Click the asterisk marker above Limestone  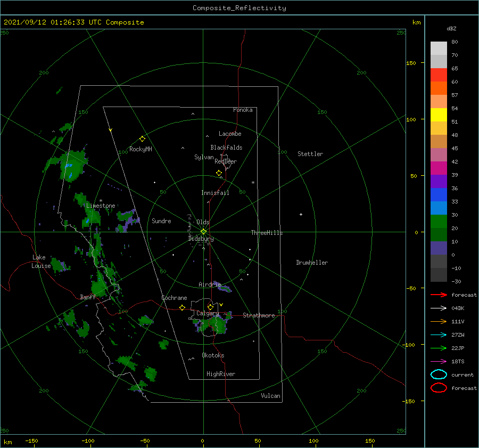101,201
